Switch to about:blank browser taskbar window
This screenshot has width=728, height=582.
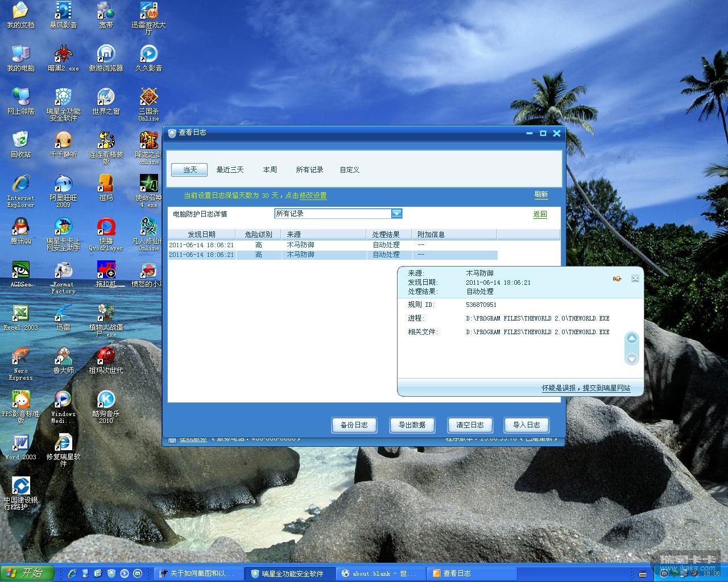(380, 573)
